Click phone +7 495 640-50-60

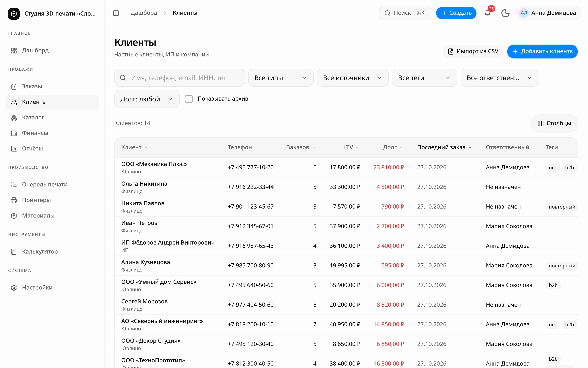[x=251, y=285]
